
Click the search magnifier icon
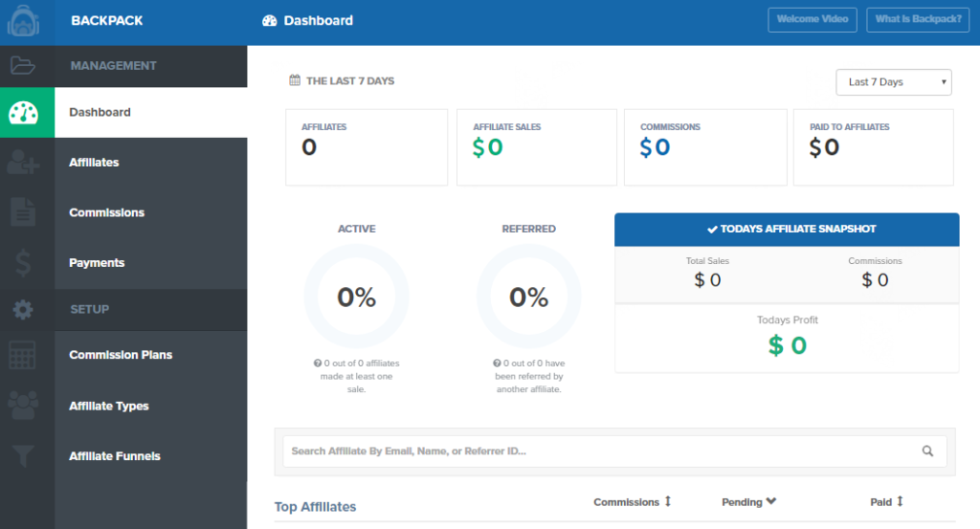(x=927, y=451)
